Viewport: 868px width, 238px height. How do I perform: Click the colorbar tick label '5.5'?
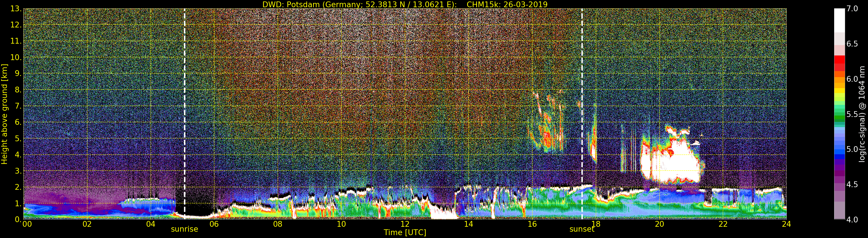(852, 114)
